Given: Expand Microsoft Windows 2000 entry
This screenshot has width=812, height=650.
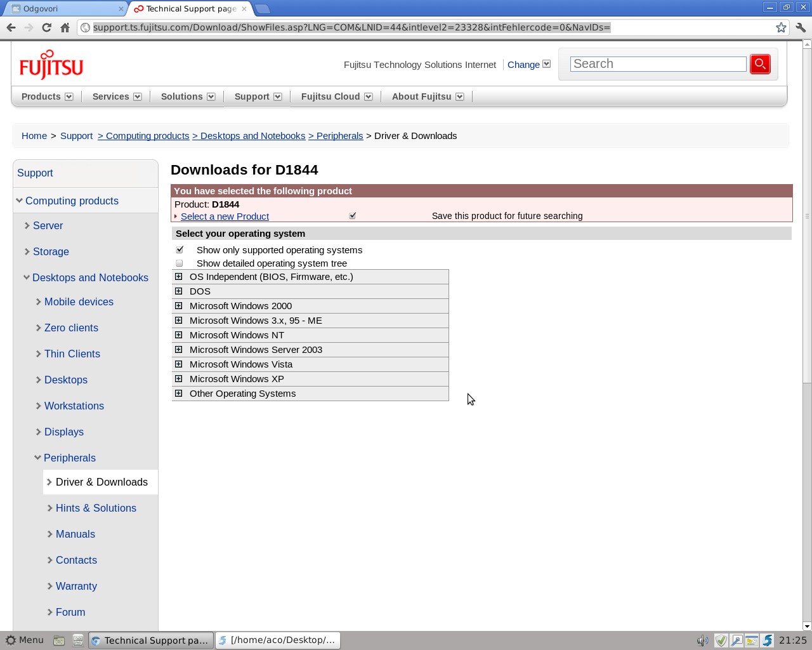Looking at the screenshot, I should pos(178,306).
